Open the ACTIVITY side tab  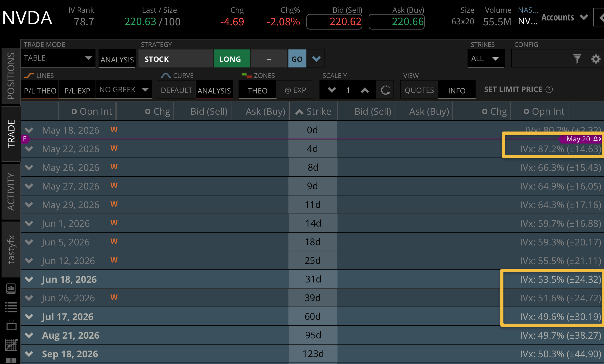(11, 191)
